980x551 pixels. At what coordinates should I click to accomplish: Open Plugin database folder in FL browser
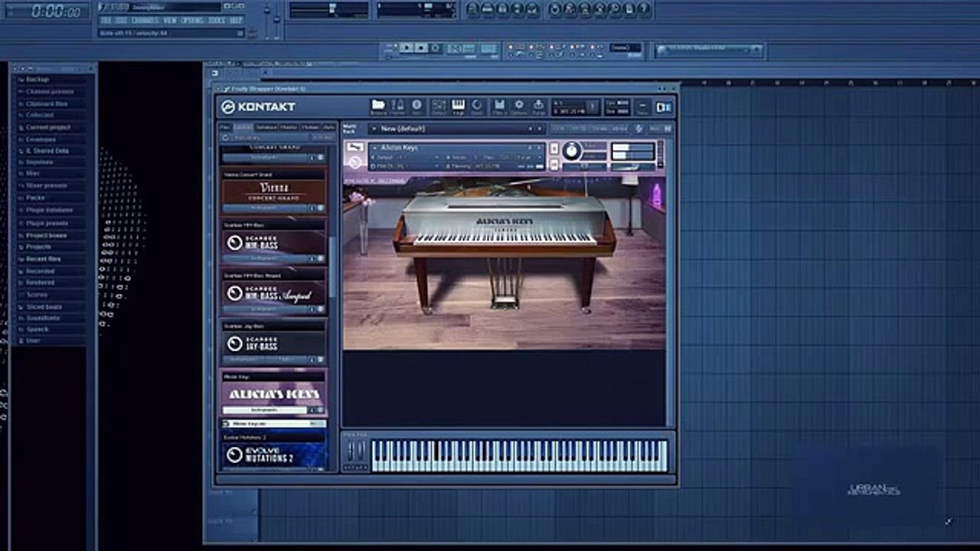[x=49, y=210]
